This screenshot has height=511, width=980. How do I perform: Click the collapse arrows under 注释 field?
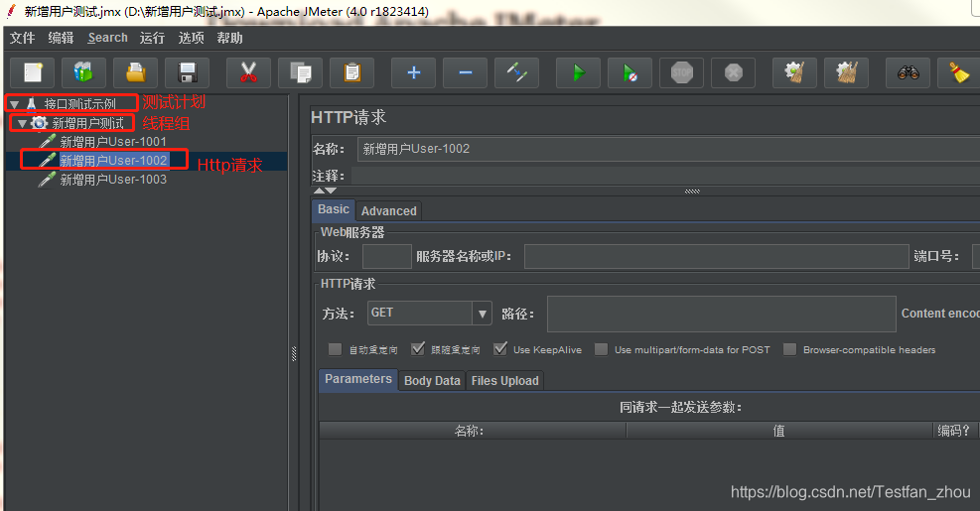click(x=325, y=191)
